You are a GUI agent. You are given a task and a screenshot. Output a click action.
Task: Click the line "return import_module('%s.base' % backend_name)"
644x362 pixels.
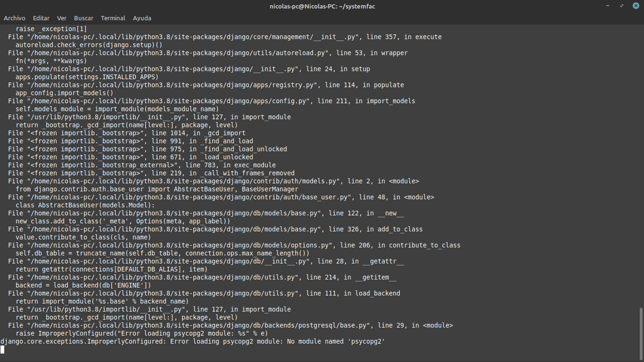(x=102, y=301)
